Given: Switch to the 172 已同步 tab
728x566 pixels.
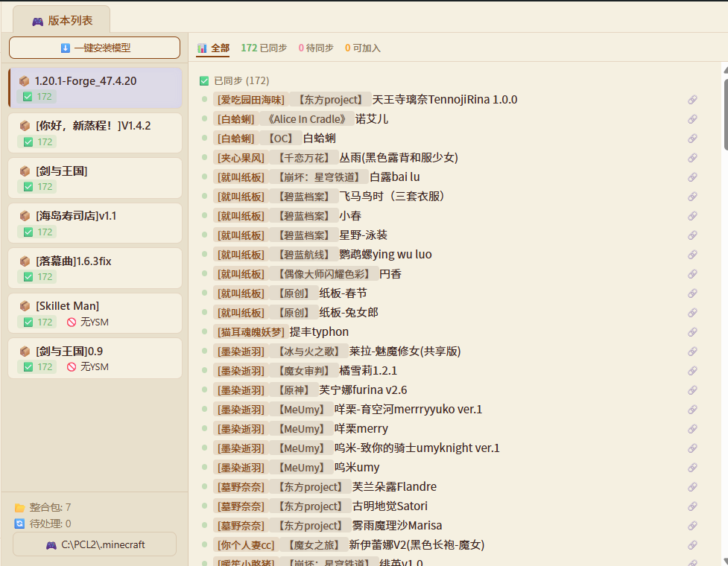Looking at the screenshot, I should click(x=264, y=48).
